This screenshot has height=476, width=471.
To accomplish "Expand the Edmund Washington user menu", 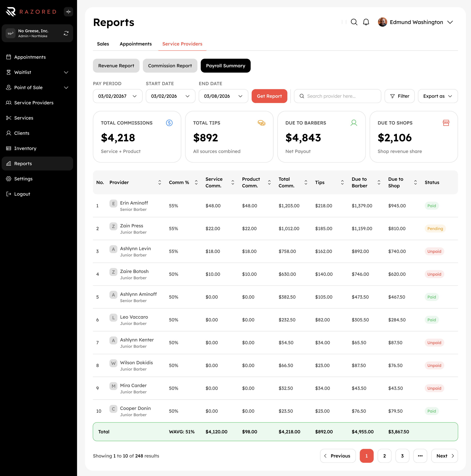I will pyautogui.click(x=450, y=22).
